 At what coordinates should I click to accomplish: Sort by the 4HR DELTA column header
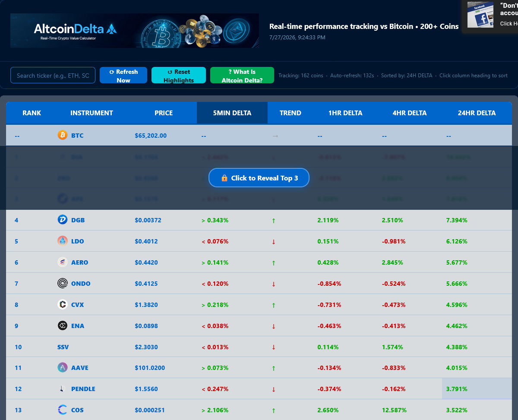(410, 113)
